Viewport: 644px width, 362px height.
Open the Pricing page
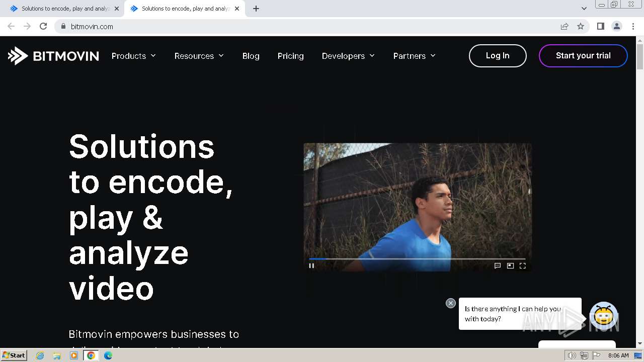pos(291,56)
